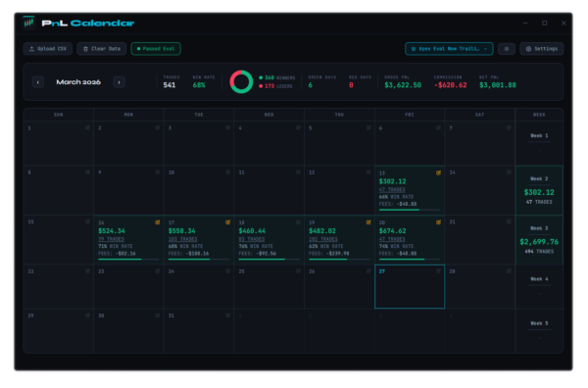
Task: Open the note icon on March 4
Action: tap(298, 127)
